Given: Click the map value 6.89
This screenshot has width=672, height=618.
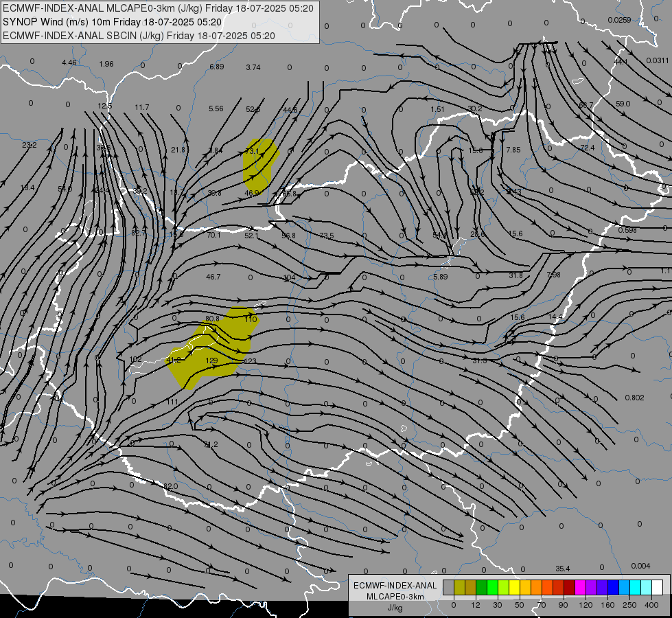Looking at the screenshot, I should click(x=216, y=67).
